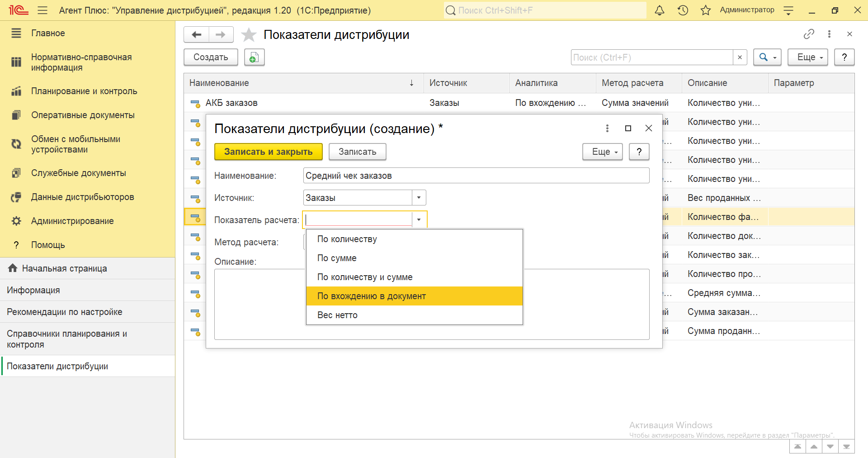Screen dimensions: 868x458
Task: Open the notifications bell icon
Action: (x=660, y=10)
